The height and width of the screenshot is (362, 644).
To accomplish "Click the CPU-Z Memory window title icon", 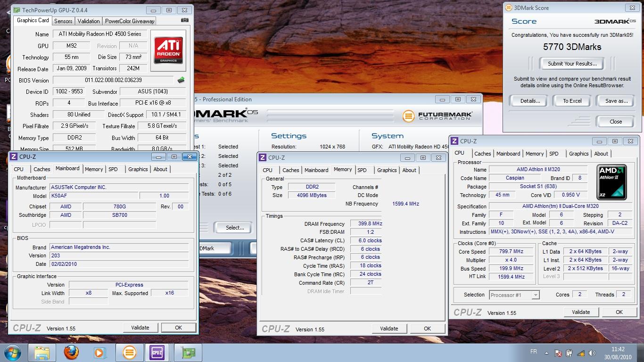I will [263, 158].
